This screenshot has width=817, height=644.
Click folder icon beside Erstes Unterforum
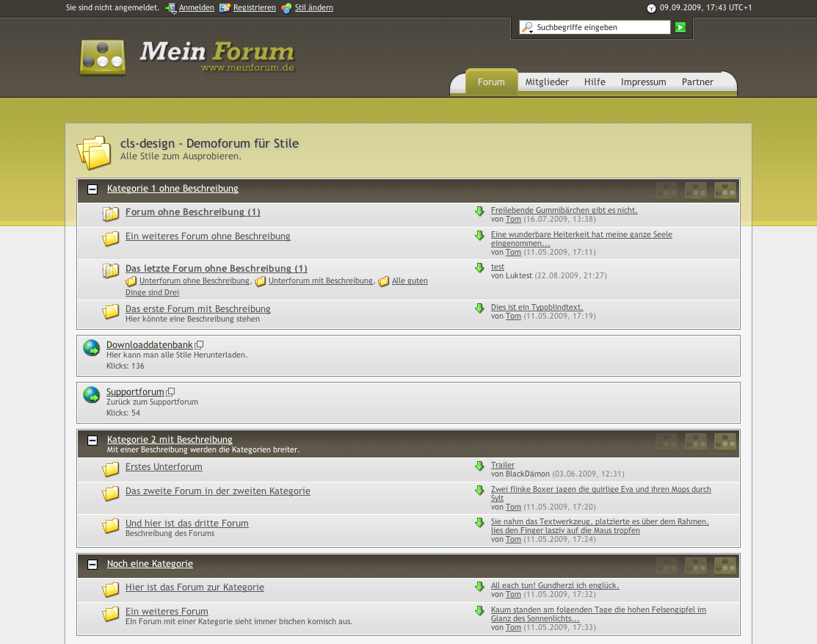(x=111, y=469)
